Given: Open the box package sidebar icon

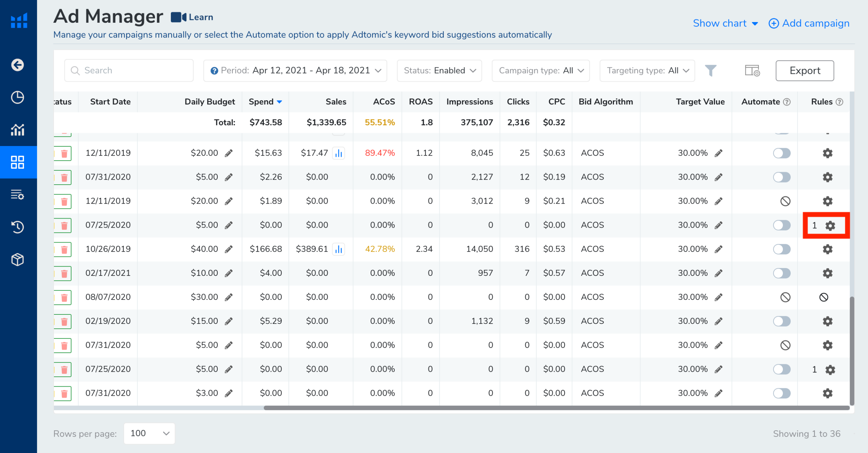Looking at the screenshot, I should [x=18, y=260].
